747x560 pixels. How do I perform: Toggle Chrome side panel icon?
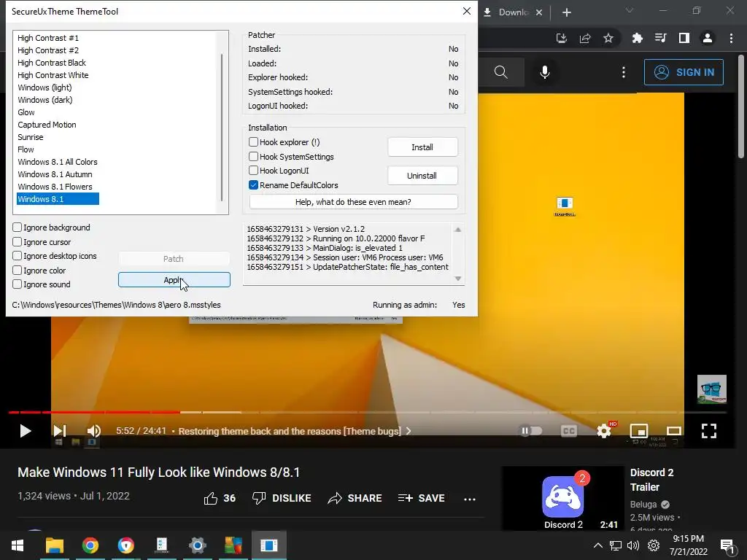coord(684,38)
